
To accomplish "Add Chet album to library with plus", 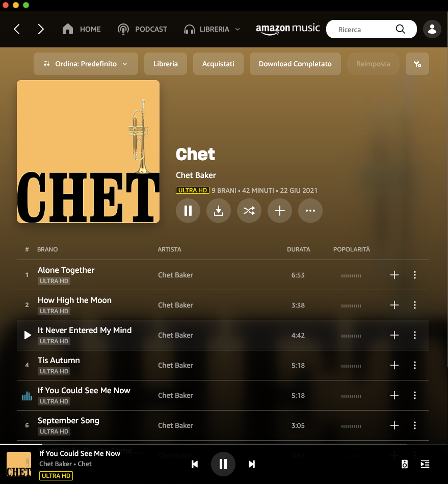I will pyautogui.click(x=279, y=211).
